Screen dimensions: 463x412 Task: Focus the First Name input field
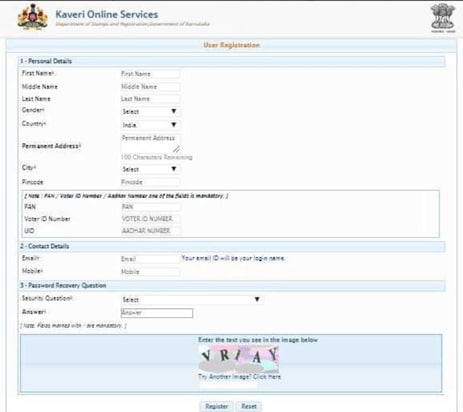click(x=150, y=74)
